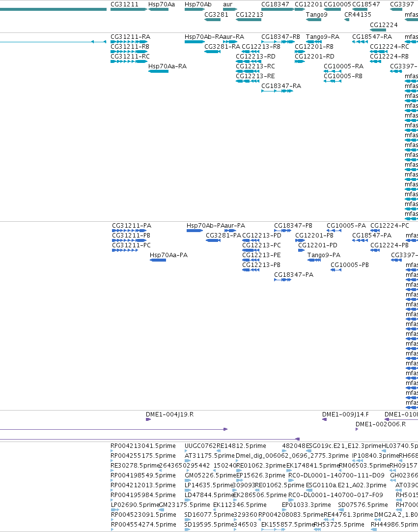Screen dimensions: 418x532
Task: Select EST GM05226.5prime label
Action: click(x=210, y=475)
